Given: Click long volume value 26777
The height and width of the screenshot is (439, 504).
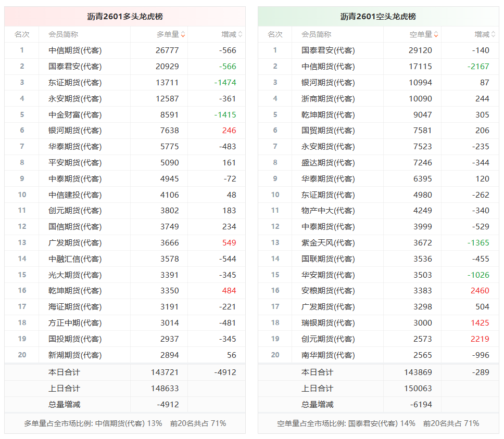Looking at the screenshot, I should coord(167,50).
